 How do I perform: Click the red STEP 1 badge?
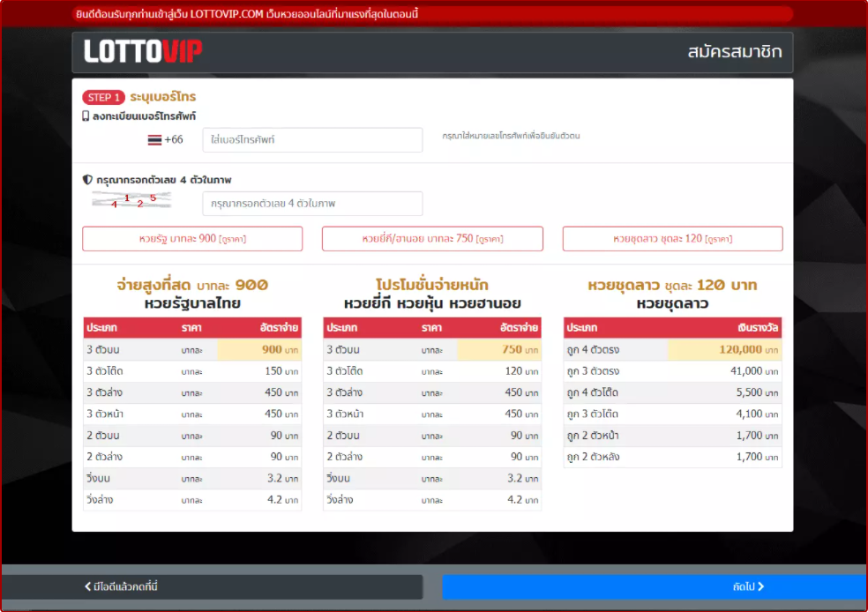tap(103, 97)
